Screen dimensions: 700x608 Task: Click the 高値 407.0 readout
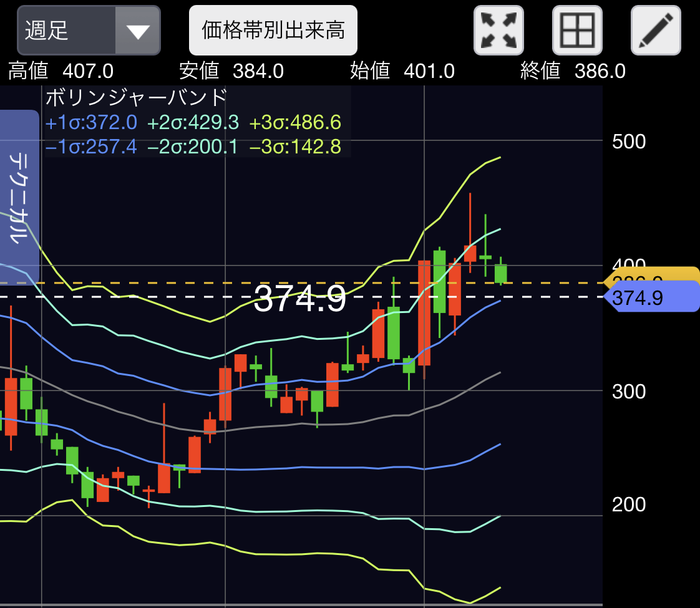click(61, 71)
